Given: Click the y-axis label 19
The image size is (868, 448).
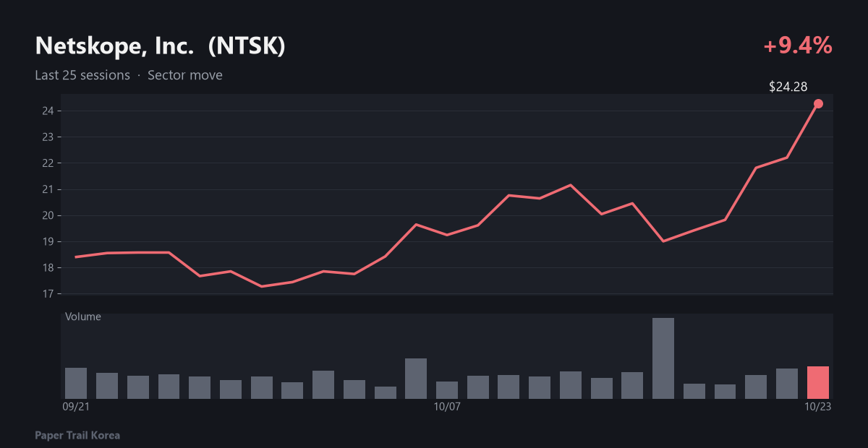Looking at the screenshot, I should [48, 241].
